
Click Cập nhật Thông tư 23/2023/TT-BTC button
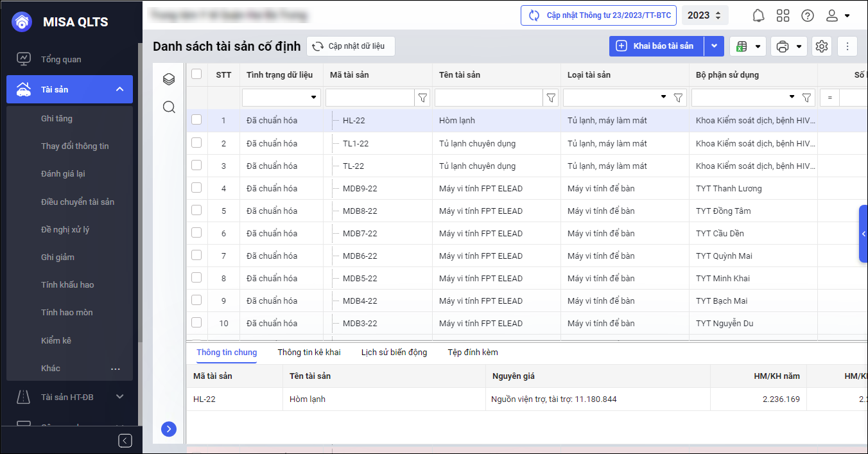pyautogui.click(x=598, y=15)
